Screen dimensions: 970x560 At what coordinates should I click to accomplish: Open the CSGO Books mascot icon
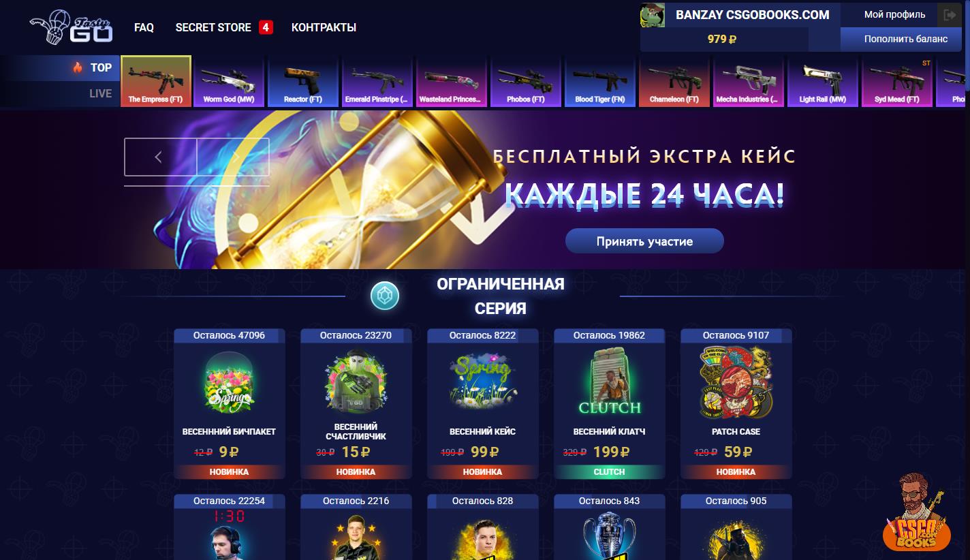pos(916,512)
